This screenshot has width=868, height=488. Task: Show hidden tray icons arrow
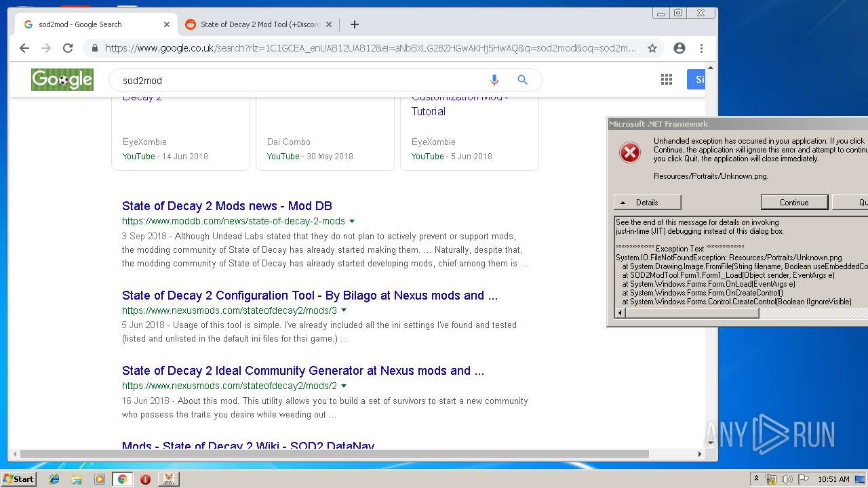coord(756,479)
